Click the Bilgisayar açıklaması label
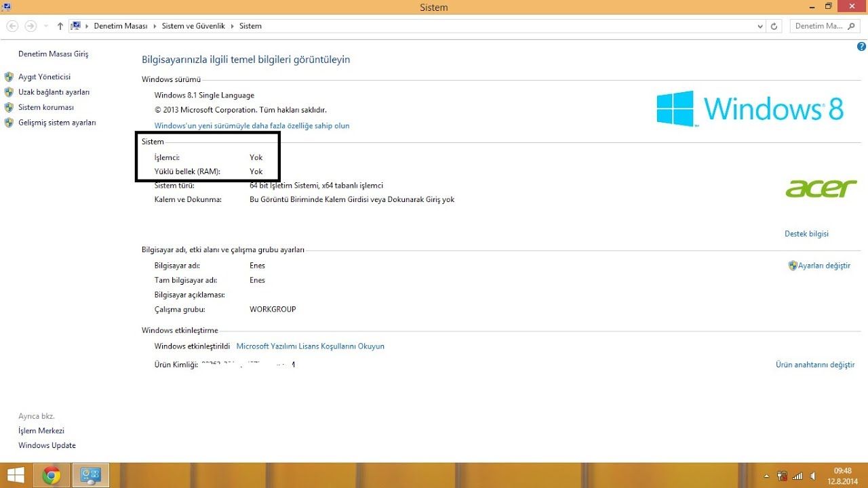This screenshot has width=868, height=488. [189, 296]
